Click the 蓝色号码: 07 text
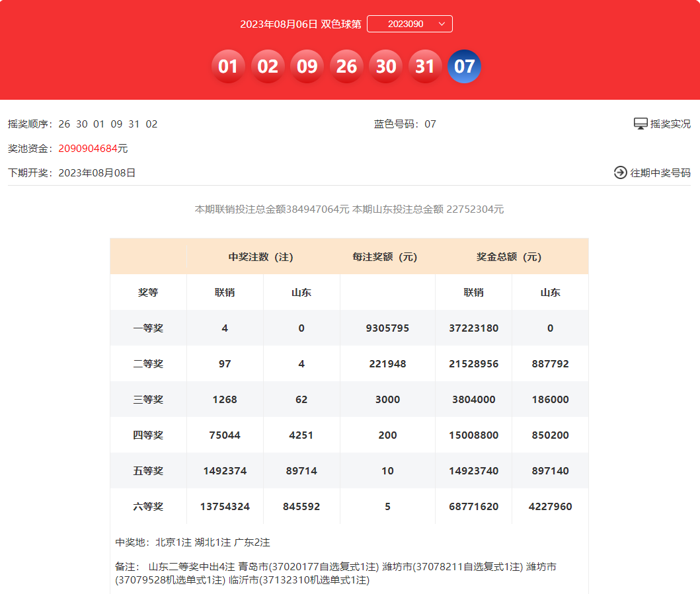 point(405,124)
